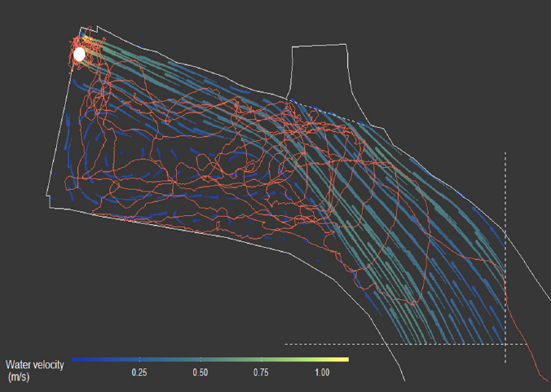The height and width of the screenshot is (392, 551).
Task: Click the intersection of the two dashed lines
Action: point(505,344)
